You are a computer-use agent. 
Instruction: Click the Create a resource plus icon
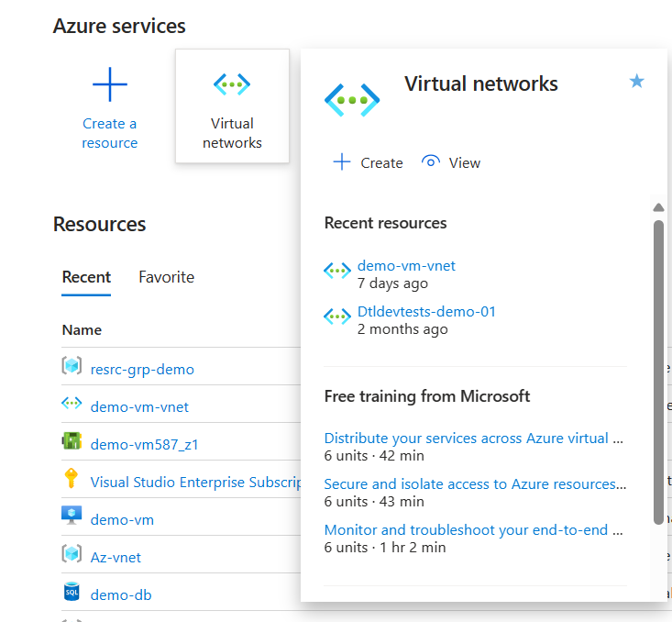(x=110, y=86)
